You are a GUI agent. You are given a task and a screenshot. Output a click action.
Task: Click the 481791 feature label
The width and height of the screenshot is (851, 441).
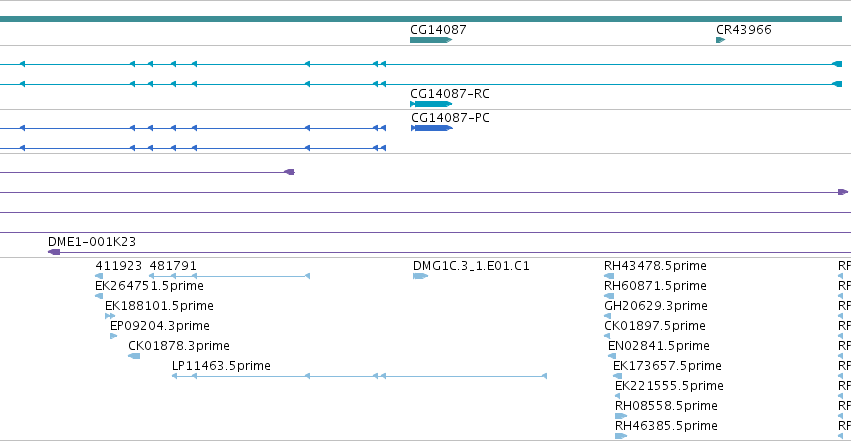173,266
